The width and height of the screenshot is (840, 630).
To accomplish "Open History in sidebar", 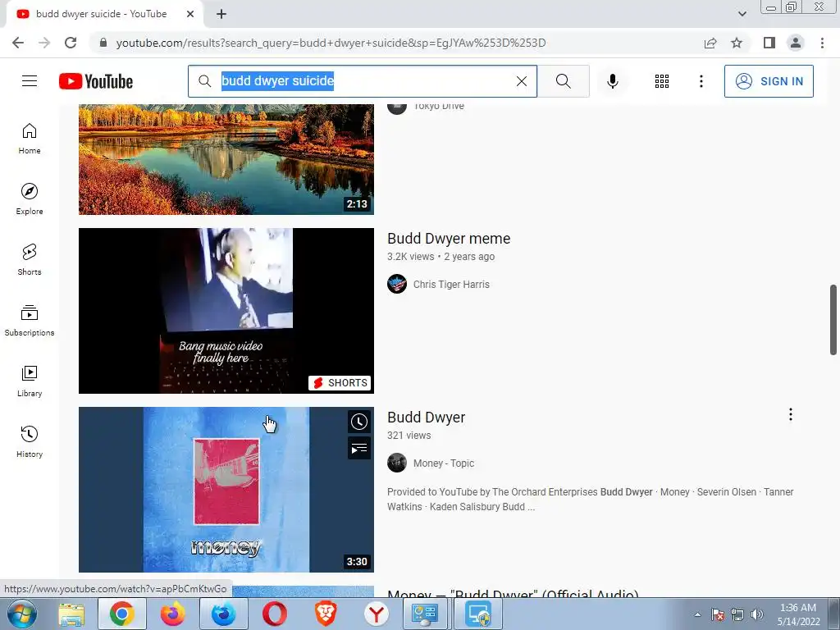I will point(30,441).
